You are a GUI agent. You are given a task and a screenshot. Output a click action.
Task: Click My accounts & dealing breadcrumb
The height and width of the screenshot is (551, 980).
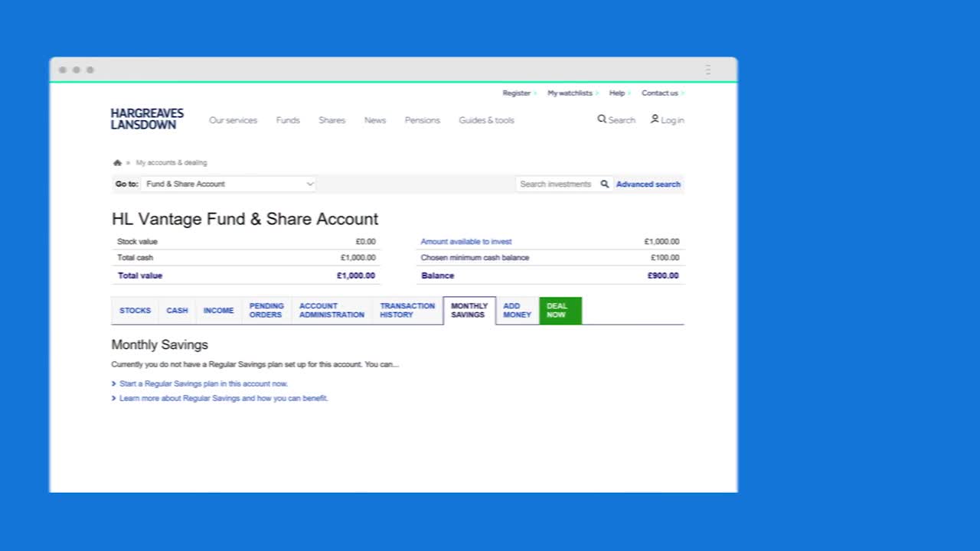(x=171, y=163)
